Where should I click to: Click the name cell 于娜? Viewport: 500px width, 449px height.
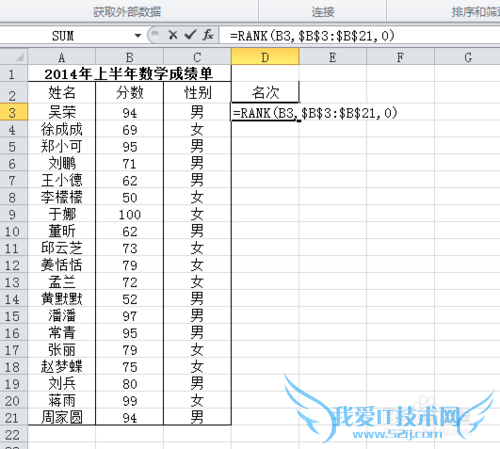tap(62, 214)
